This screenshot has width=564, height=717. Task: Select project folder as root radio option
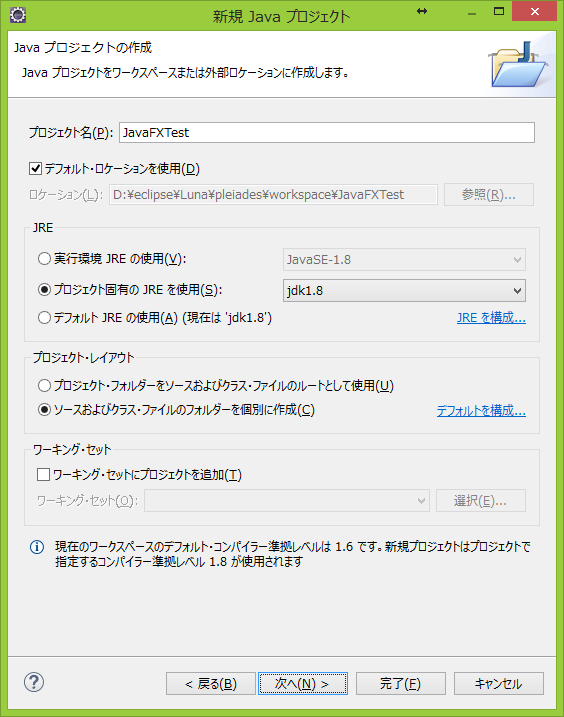pyautogui.click(x=44, y=385)
